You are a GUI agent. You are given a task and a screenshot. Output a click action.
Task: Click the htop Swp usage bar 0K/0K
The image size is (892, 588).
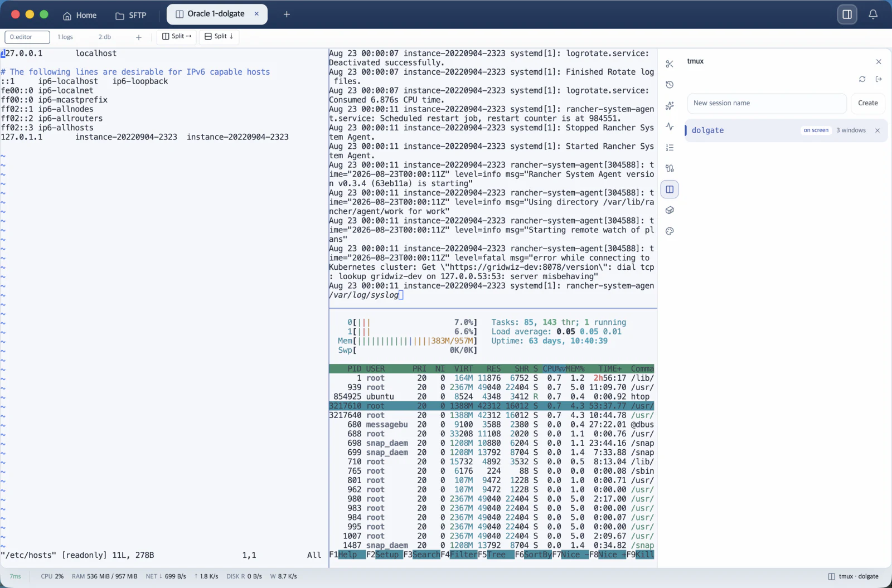point(408,351)
